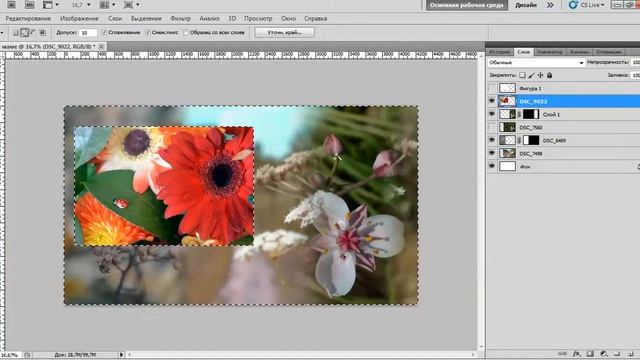Open the tool preset picker arrow

(x=2, y=33)
